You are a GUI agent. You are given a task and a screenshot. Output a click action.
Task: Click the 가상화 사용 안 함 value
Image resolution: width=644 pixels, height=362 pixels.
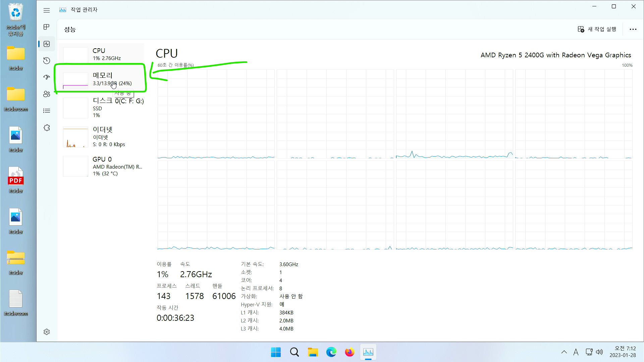coord(291,296)
